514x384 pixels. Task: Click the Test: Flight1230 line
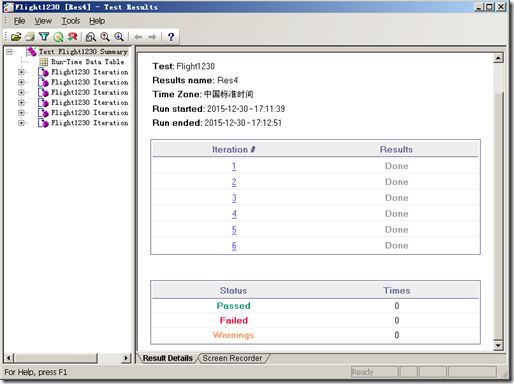coord(184,66)
